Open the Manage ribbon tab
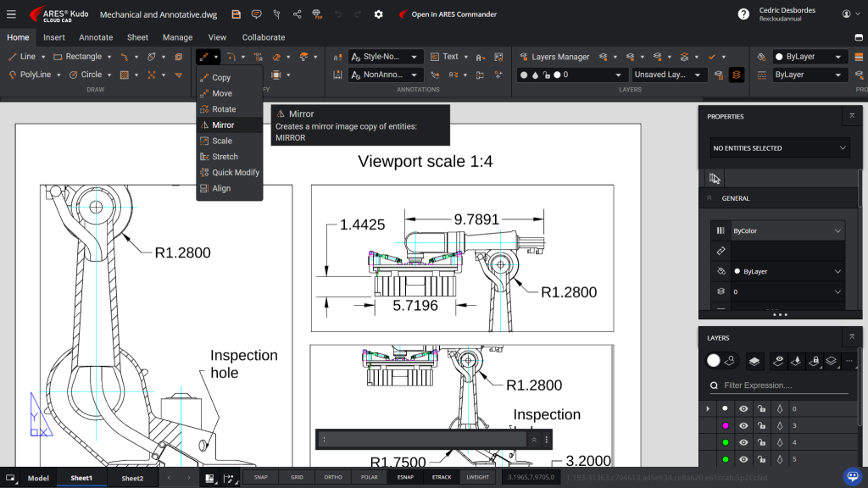The image size is (868, 488). click(178, 37)
